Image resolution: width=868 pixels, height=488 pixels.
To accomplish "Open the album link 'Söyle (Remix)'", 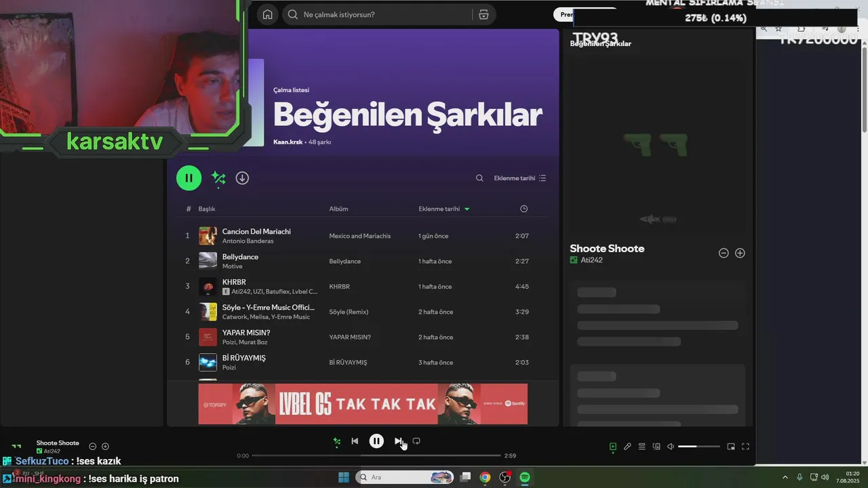I will (x=349, y=312).
